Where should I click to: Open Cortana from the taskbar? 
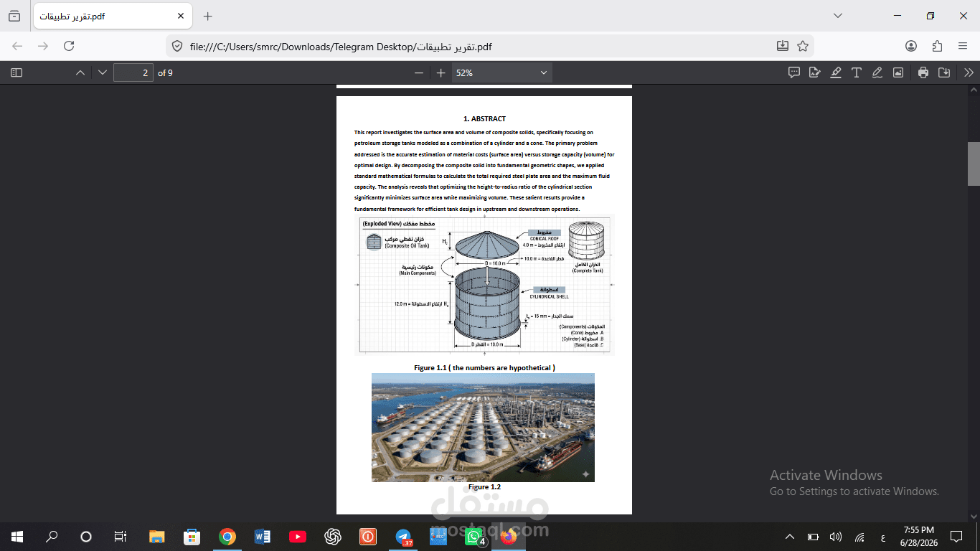[86, 537]
